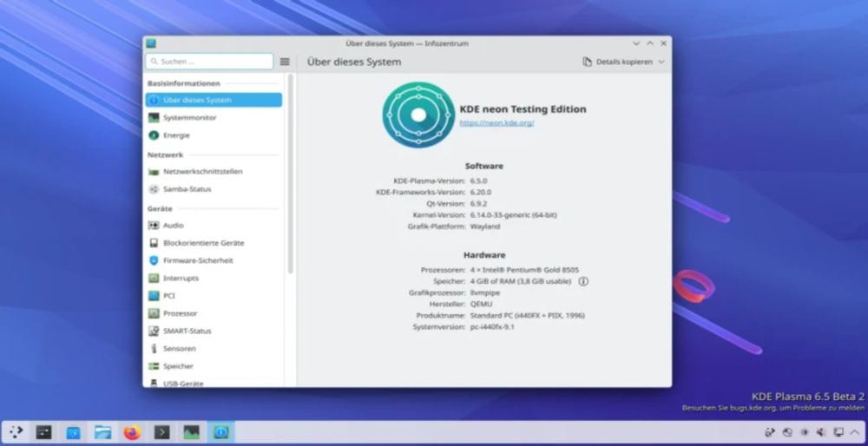Click the Netzwerkschnittstellen network card icon

click(x=154, y=172)
